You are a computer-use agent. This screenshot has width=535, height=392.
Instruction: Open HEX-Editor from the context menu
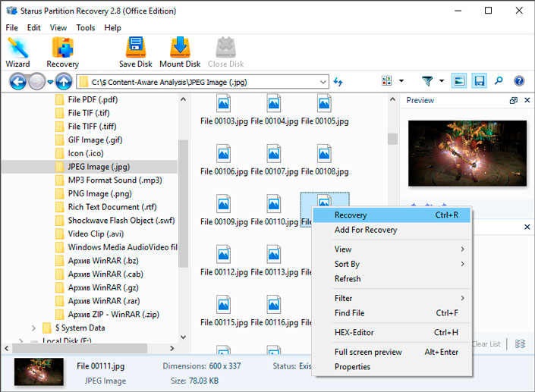click(x=392, y=332)
